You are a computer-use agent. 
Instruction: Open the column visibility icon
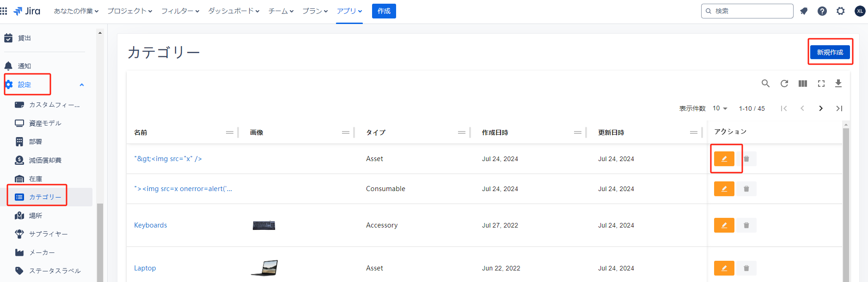802,84
